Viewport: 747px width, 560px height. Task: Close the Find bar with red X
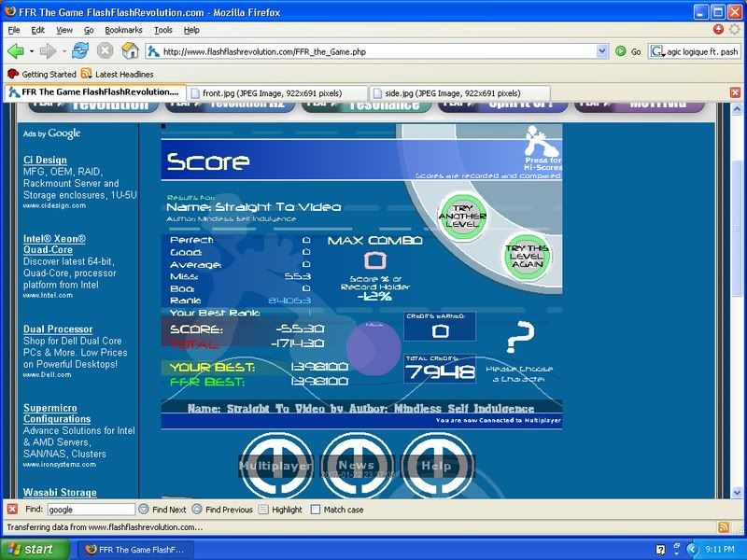[12, 510]
